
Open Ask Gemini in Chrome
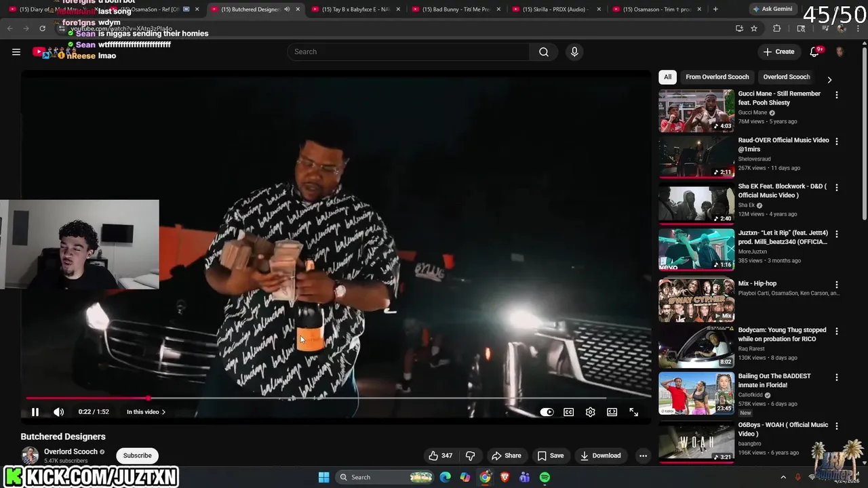[x=772, y=9]
